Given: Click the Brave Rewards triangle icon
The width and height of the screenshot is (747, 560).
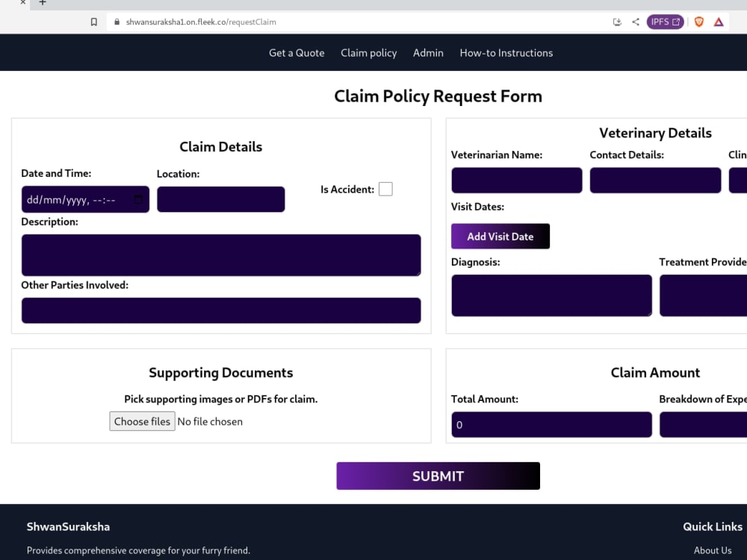Looking at the screenshot, I should (719, 22).
